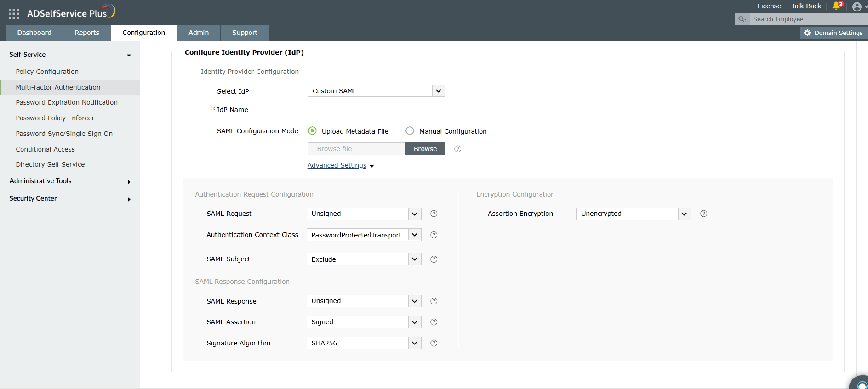Click the notifications bell icon
This screenshot has width=868, height=389.
(836, 6)
